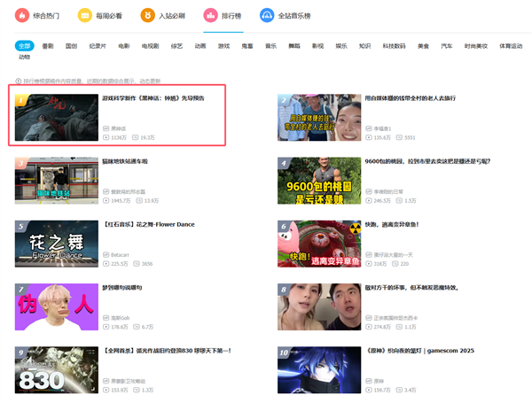Open rank 7 伪人 thumbnail

coord(57,306)
